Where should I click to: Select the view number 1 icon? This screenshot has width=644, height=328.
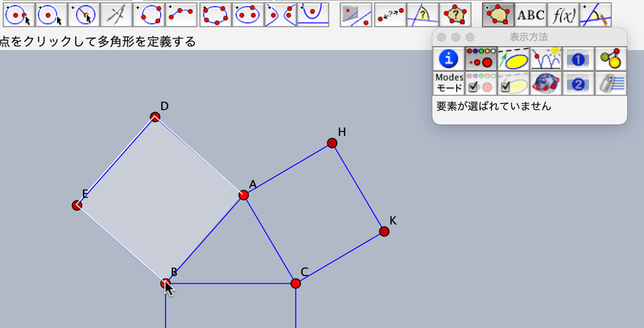[578, 59]
